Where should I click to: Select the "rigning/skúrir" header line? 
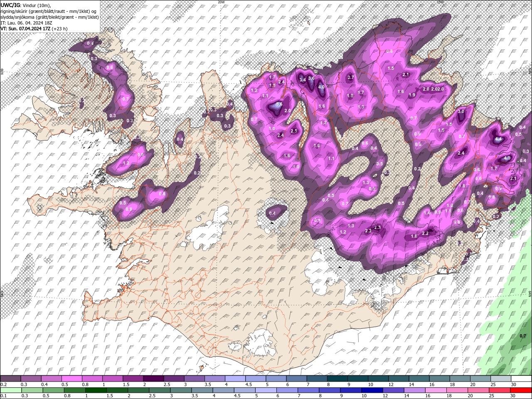[x=49, y=11]
